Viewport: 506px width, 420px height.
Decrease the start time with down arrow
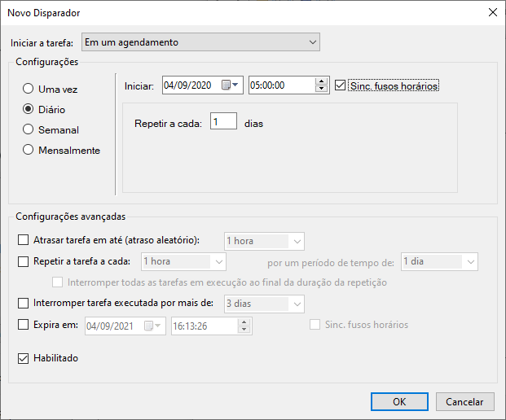(x=321, y=89)
